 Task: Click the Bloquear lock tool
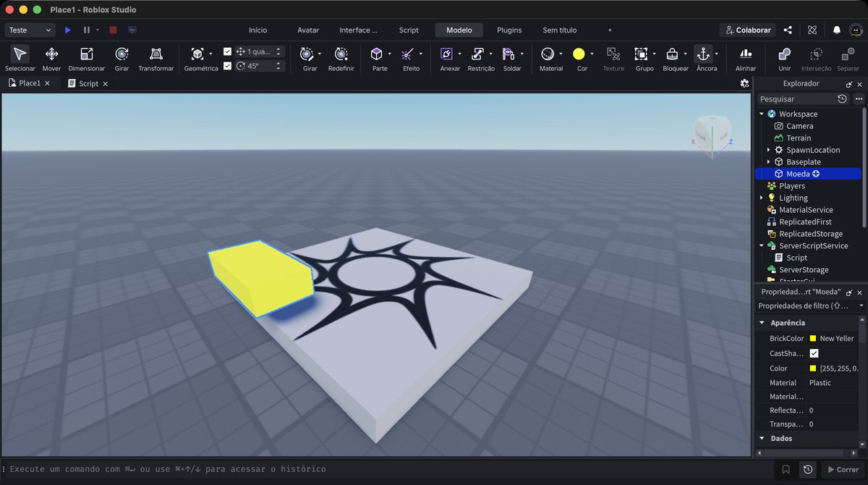point(672,54)
